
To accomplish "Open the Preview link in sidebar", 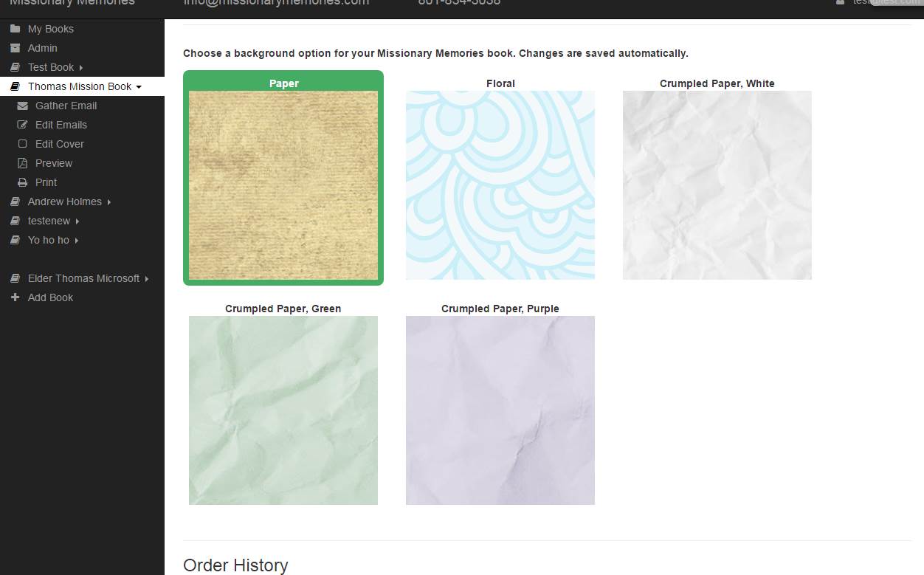I will 54,163.
